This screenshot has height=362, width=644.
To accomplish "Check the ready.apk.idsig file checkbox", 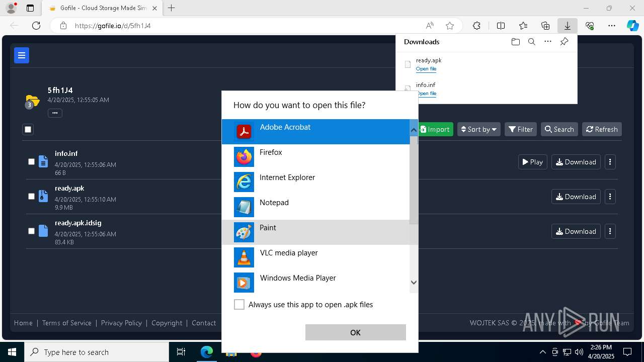I will coord(31,231).
